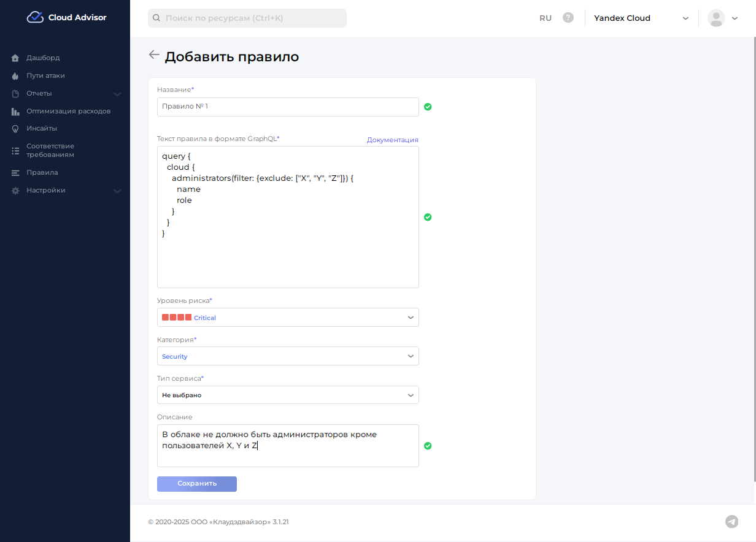
Task: Click the Описание text area
Action: click(x=288, y=446)
